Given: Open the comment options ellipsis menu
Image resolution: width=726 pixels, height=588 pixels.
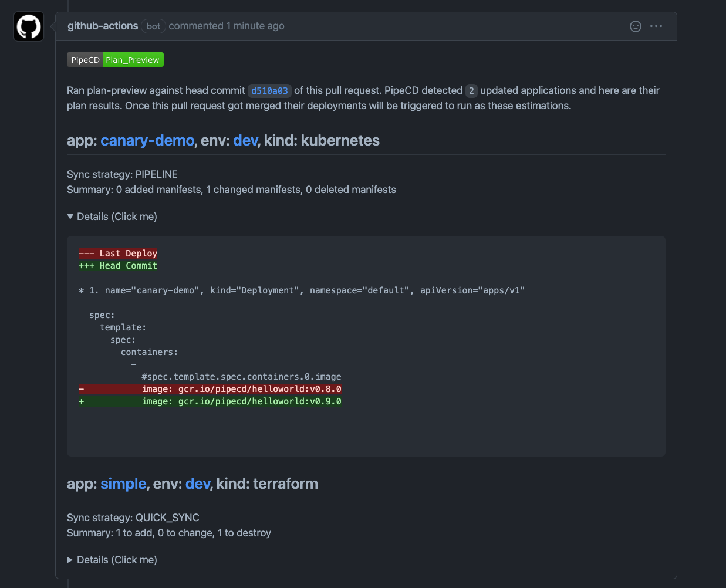Looking at the screenshot, I should pyautogui.click(x=656, y=26).
